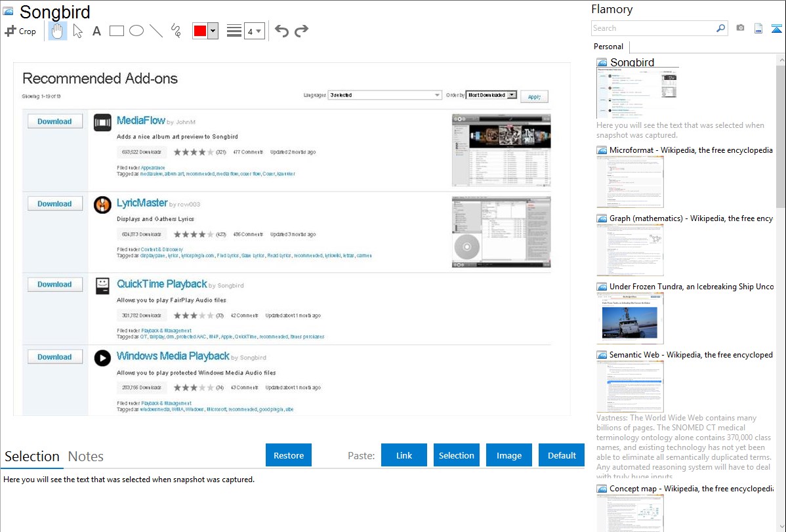
Task: Pick the rectangle shape tool
Action: (116, 31)
